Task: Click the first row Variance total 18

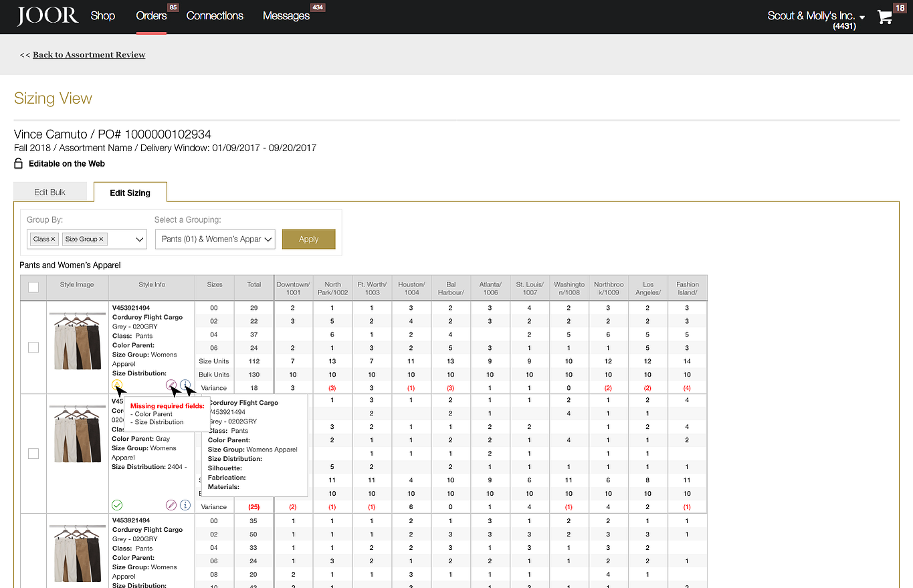Action: (x=254, y=388)
